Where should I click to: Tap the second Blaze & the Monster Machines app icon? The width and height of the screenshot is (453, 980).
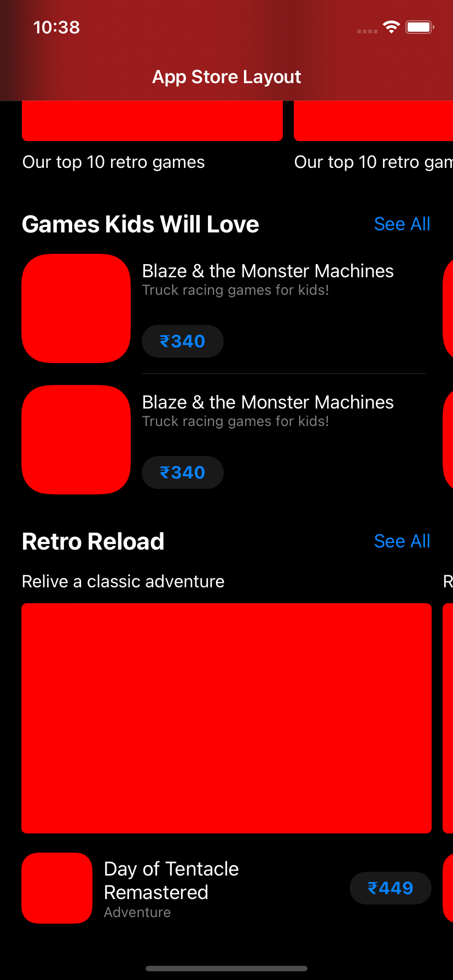click(76, 440)
